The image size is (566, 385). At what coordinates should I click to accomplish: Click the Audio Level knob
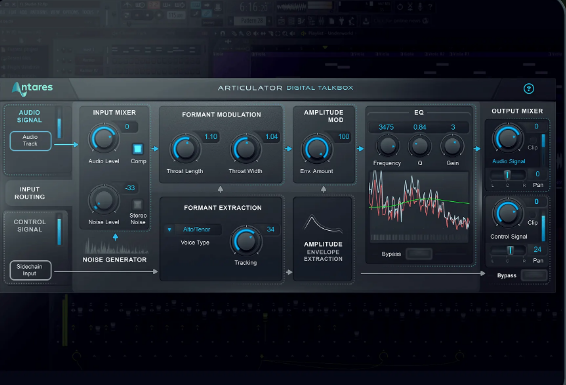(103, 139)
